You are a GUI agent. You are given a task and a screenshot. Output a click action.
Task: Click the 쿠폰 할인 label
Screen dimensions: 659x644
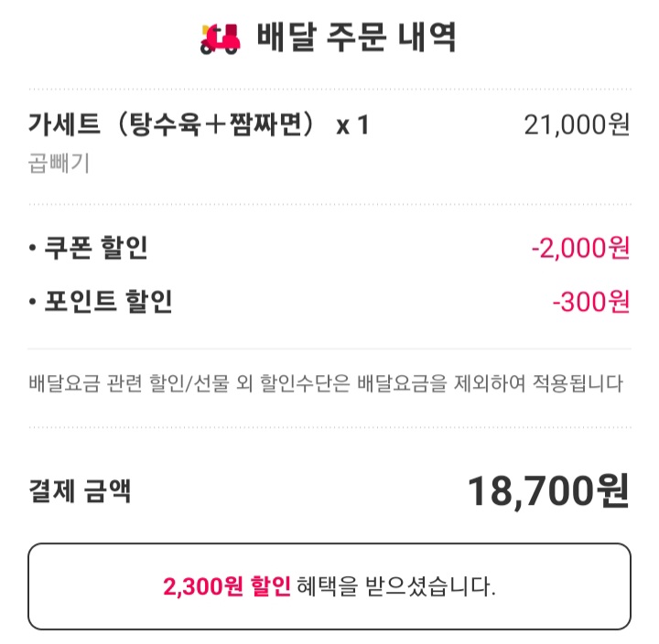click(96, 248)
